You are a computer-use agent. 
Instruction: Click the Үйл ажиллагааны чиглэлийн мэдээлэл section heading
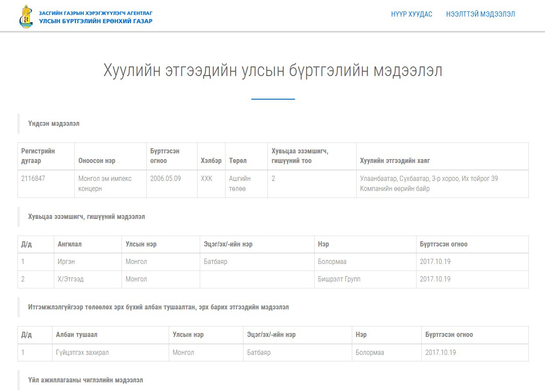coord(86,380)
